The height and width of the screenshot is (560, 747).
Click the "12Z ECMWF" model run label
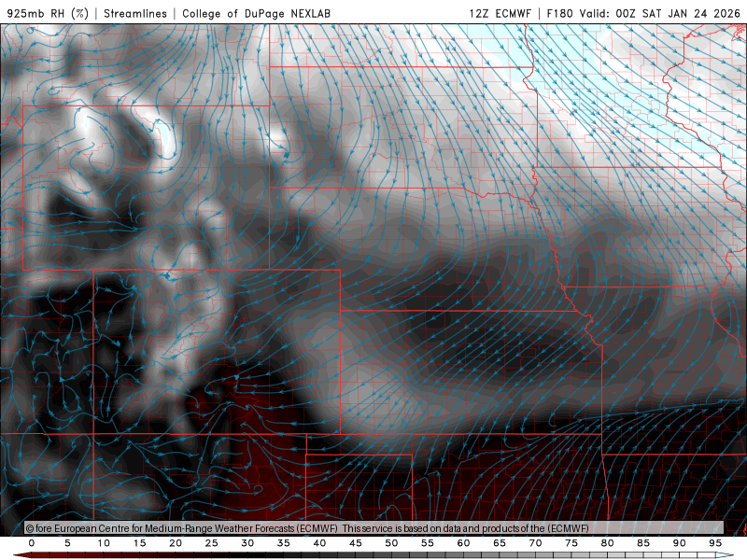(500, 13)
